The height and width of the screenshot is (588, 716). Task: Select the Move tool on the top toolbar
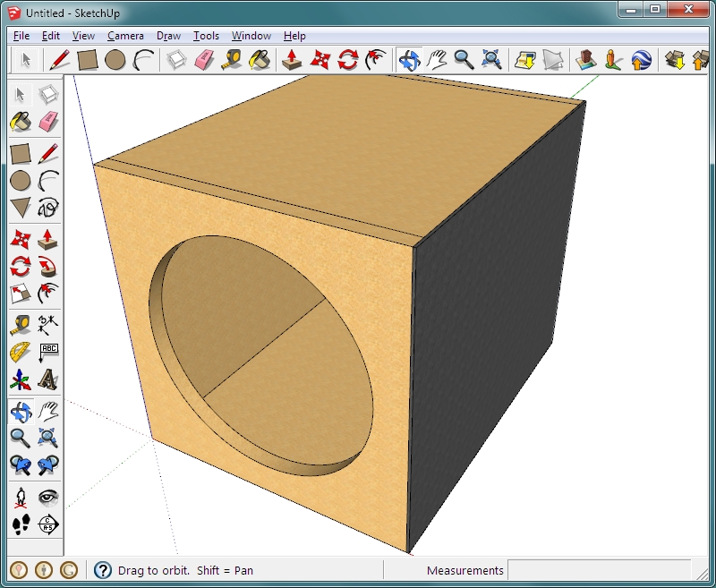pyautogui.click(x=320, y=60)
